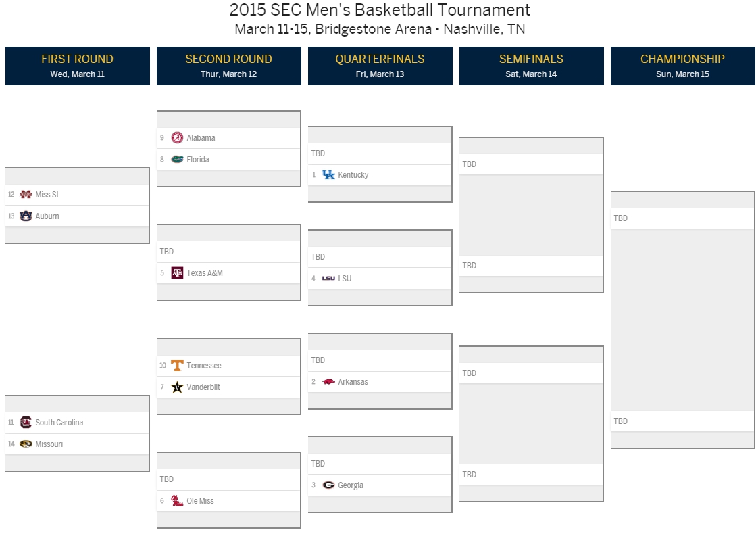This screenshot has height=549, width=756.
Task: Click the Vanderbilt star logo
Action: point(178,387)
